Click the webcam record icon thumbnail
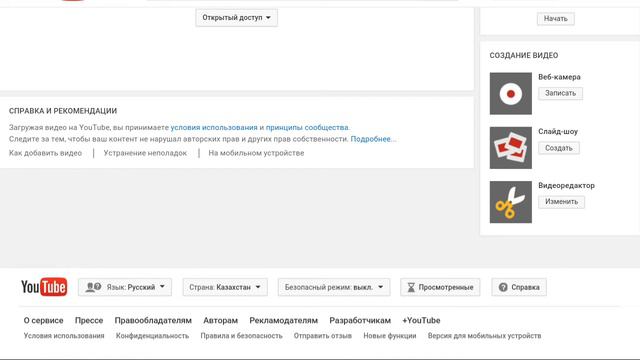Image resolution: width=640 pixels, height=360 pixels. [511, 93]
